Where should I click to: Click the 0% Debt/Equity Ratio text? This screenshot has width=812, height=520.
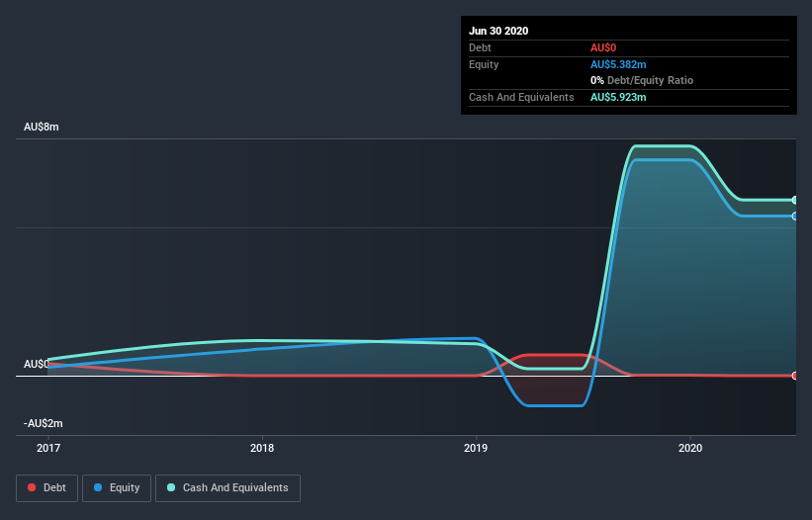642,80
